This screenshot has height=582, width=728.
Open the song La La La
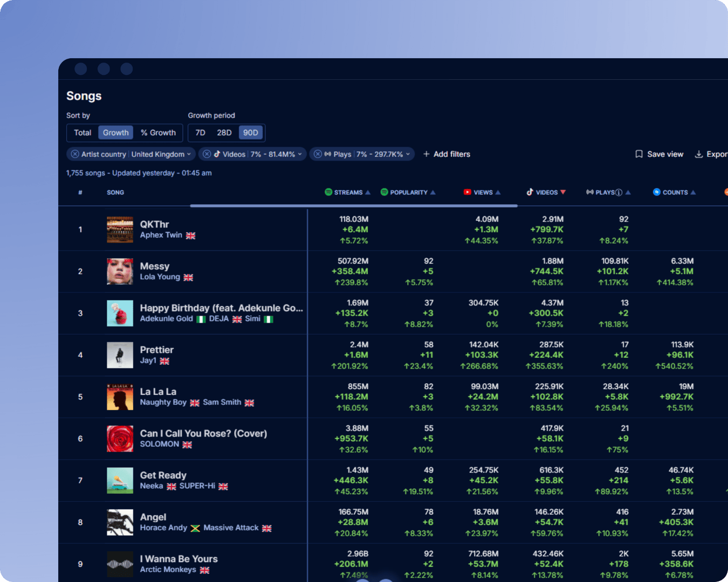pos(158,392)
